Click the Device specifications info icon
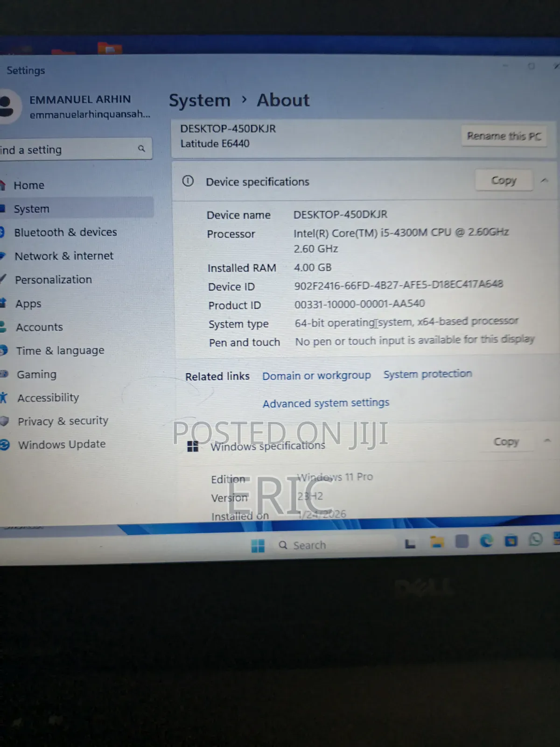The image size is (560, 747). (188, 181)
